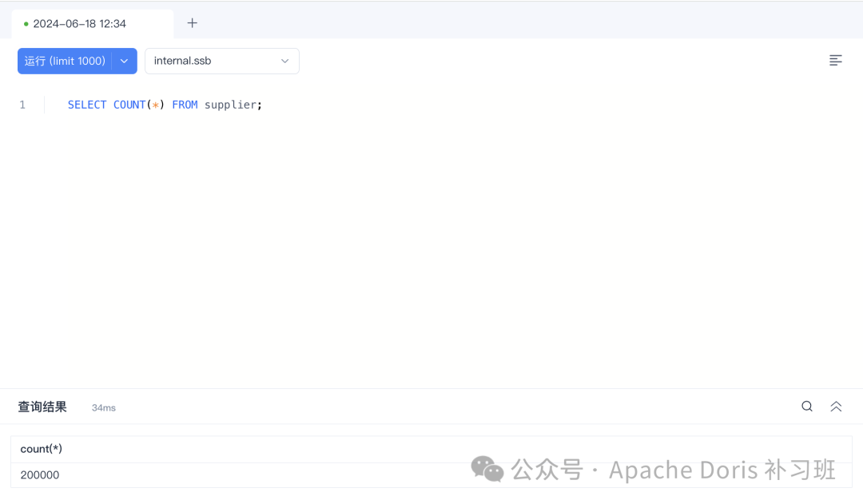Click the 34ms execution time label
Screen dimensions: 863x504
click(x=103, y=407)
